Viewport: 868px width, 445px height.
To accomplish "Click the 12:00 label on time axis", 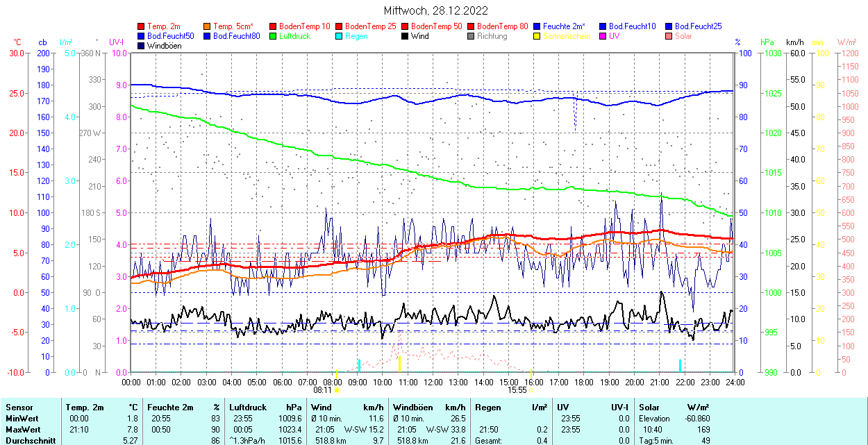I will (433, 382).
